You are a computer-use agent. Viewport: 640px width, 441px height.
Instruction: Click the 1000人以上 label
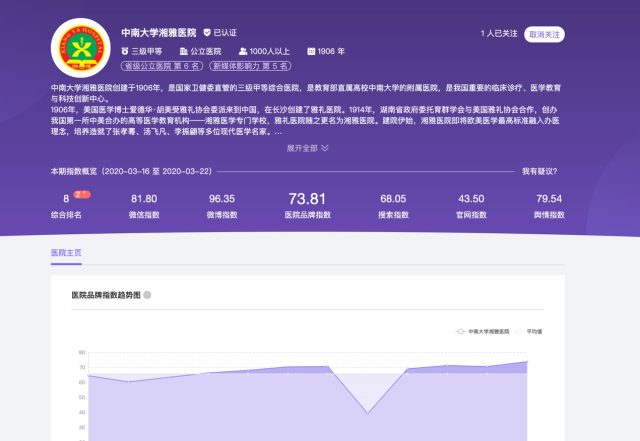click(270, 51)
